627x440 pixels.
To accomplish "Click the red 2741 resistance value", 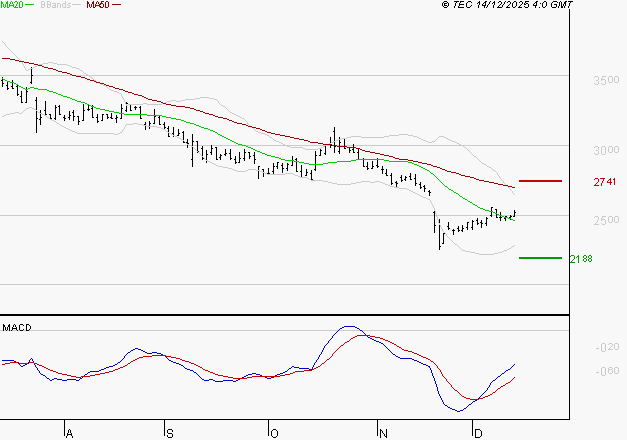I will click(605, 182).
